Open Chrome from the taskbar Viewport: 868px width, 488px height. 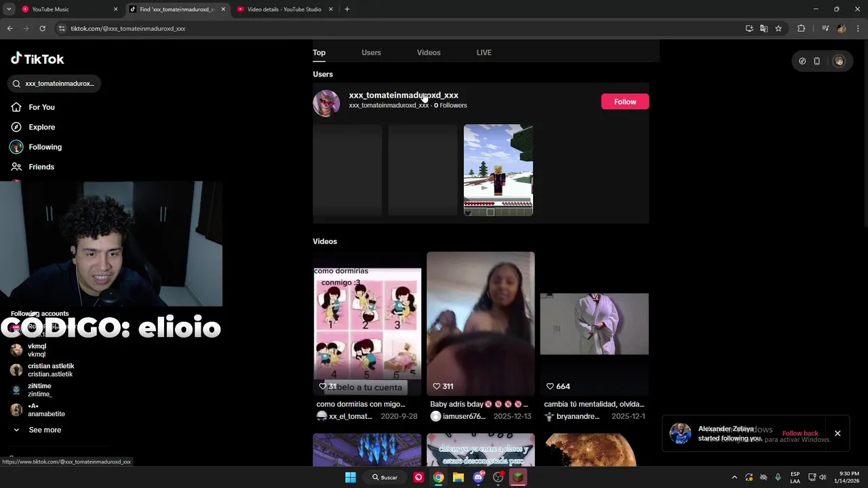coord(438,477)
